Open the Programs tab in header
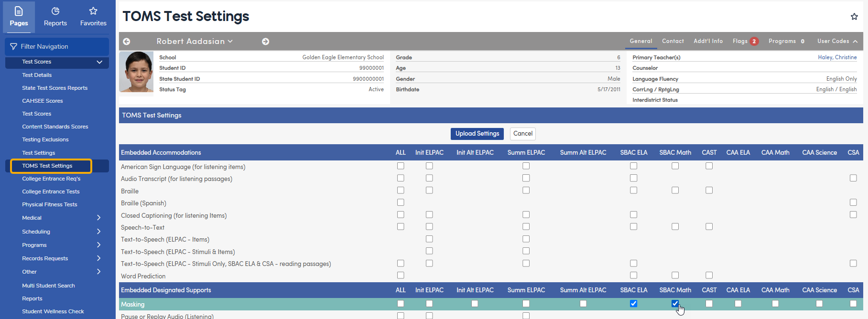This screenshot has width=868, height=319. pos(782,41)
